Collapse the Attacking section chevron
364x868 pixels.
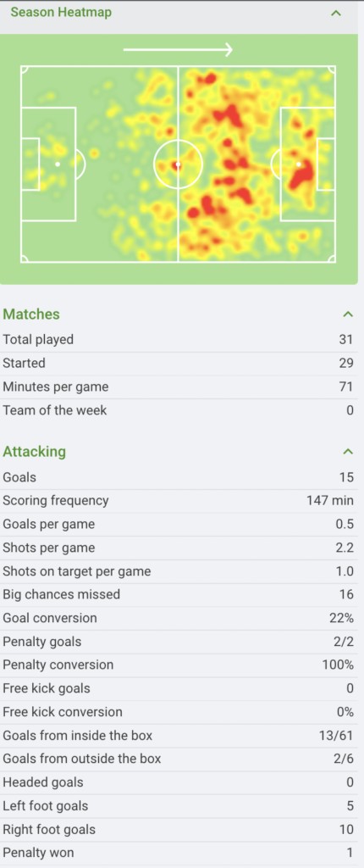347,452
